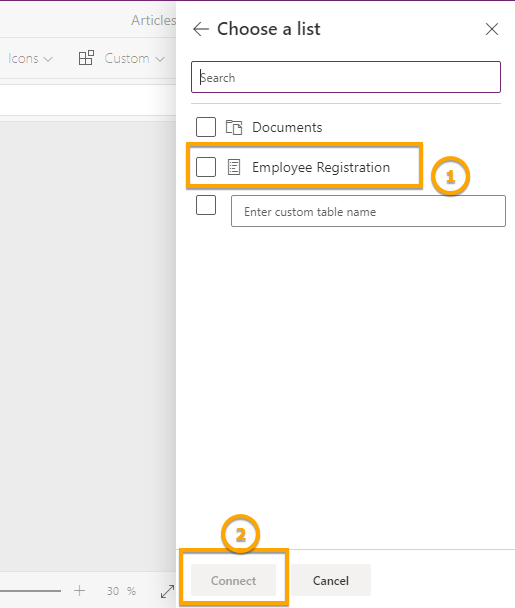Check the Documents checkbox
Screen dimensions: 515x608
(x=206, y=127)
